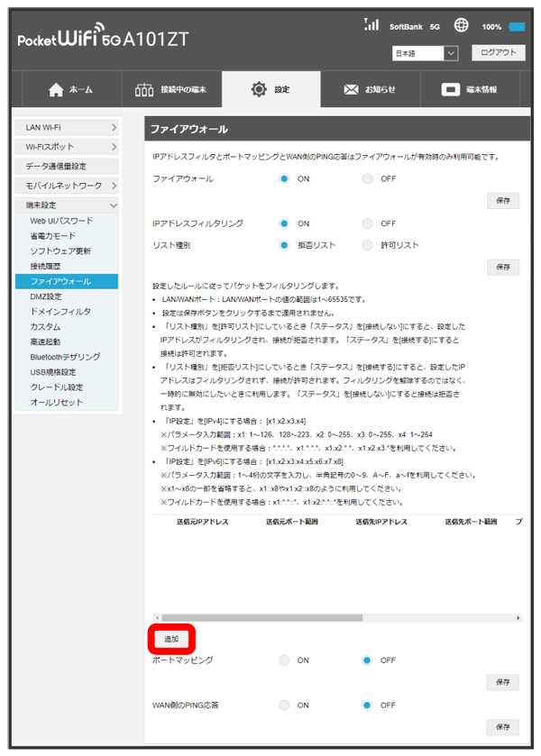The height and width of the screenshot is (756, 541).
Task: Turn WAN側のPING応答 ON
Action: coord(285,705)
